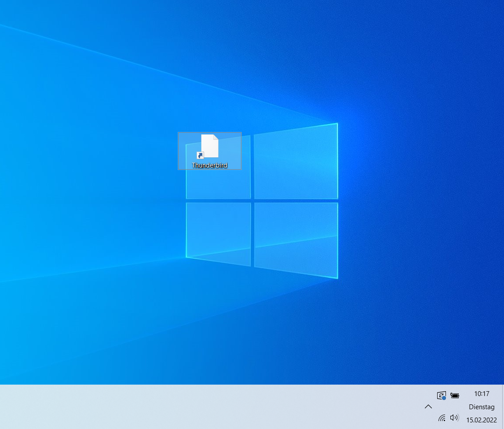Select the Thunderbird shortcut's white page icon
The width and height of the screenshot is (504, 429).
pyautogui.click(x=210, y=145)
